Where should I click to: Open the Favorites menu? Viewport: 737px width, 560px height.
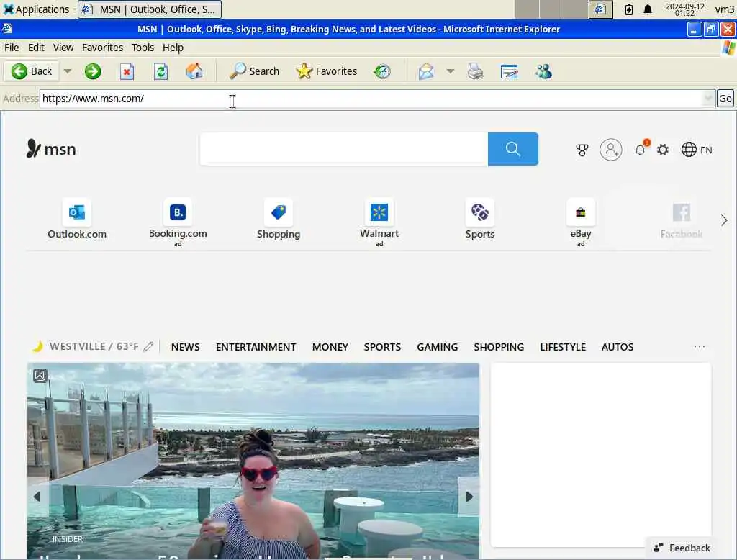pyautogui.click(x=102, y=48)
